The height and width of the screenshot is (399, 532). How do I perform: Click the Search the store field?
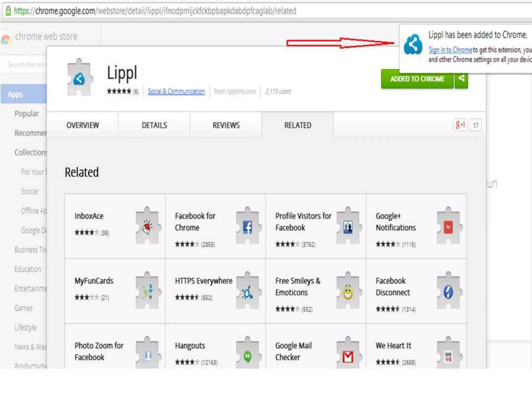pyautogui.click(x=26, y=64)
